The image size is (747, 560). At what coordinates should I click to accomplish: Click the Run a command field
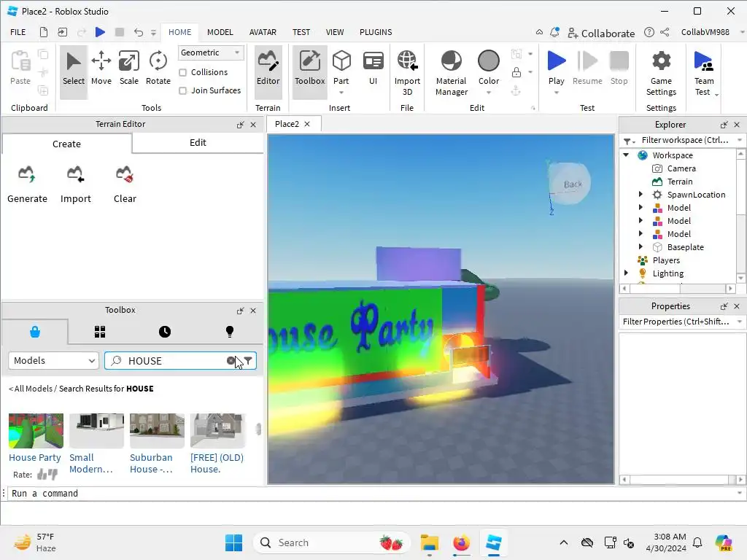(371, 494)
